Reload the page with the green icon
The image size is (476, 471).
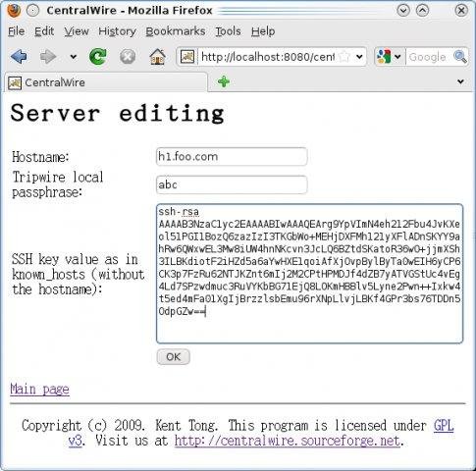click(x=98, y=57)
